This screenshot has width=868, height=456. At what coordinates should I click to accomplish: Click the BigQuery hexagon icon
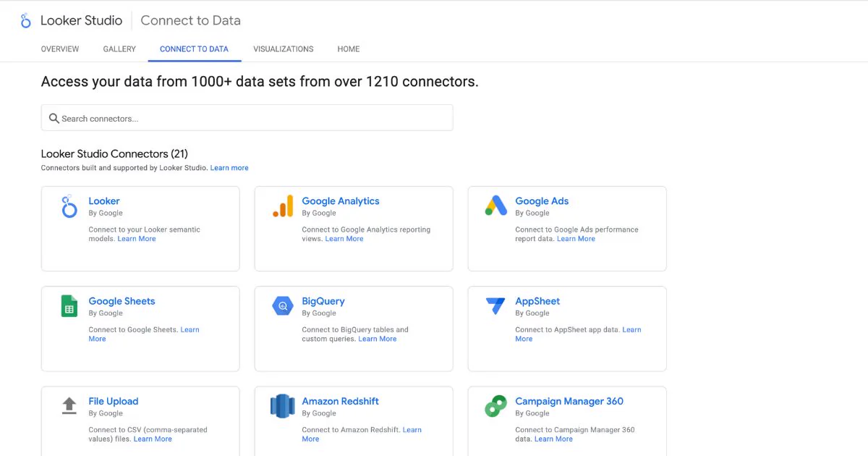coord(283,306)
